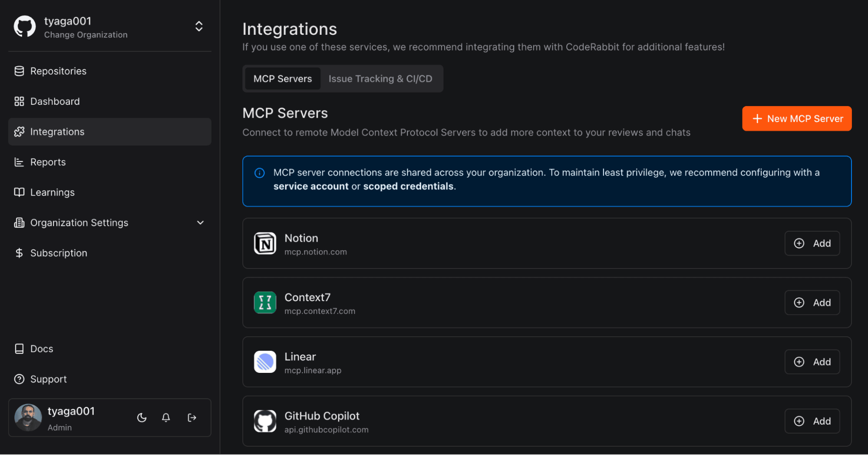Click the notification bell icon
Image resolution: width=868 pixels, height=455 pixels.
[x=166, y=418]
